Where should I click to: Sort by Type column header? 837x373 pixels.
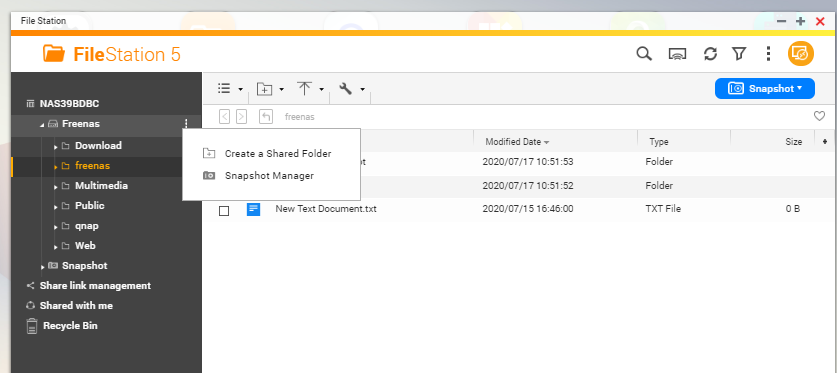(x=659, y=142)
